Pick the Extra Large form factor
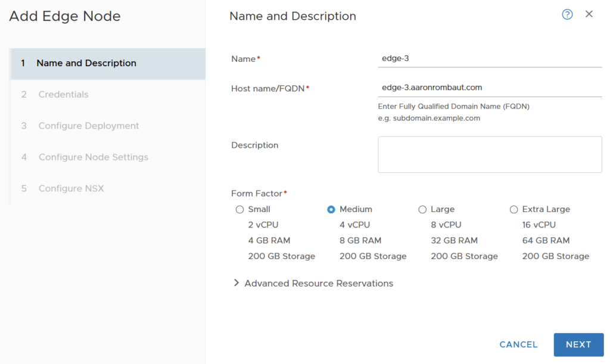This screenshot has height=364, width=610. 514,209
